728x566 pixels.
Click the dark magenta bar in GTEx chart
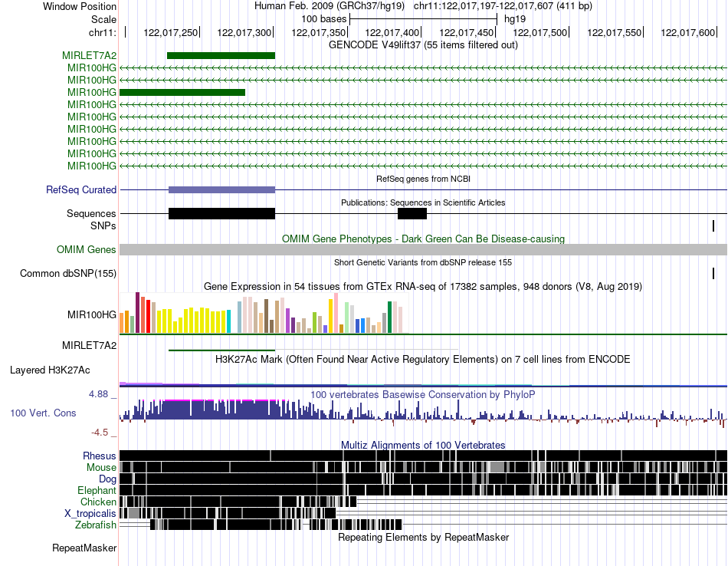pyautogui.click(x=137, y=313)
